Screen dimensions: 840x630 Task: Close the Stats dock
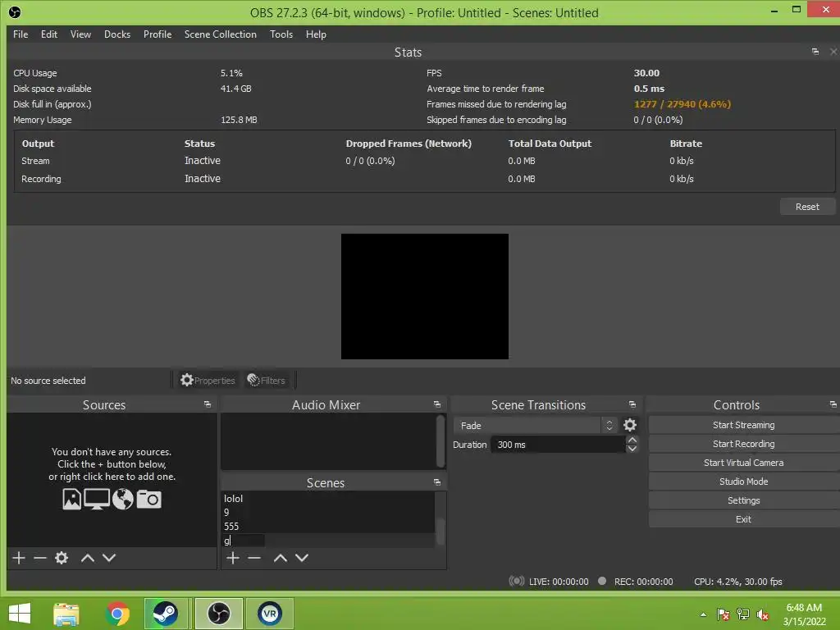833,52
